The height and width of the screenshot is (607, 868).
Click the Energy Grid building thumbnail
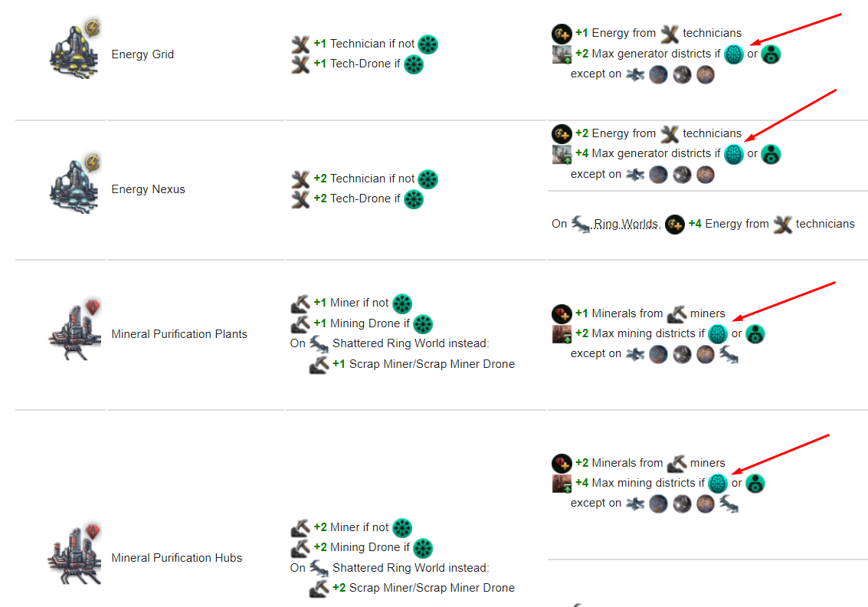pyautogui.click(x=75, y=49)
